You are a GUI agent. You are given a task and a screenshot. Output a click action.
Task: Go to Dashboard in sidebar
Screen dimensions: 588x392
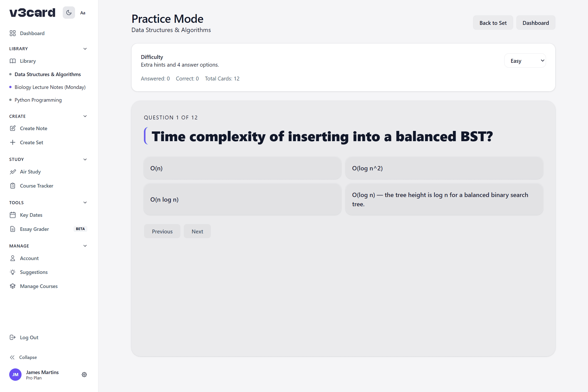pyautogui.click(x=32, y=33)
